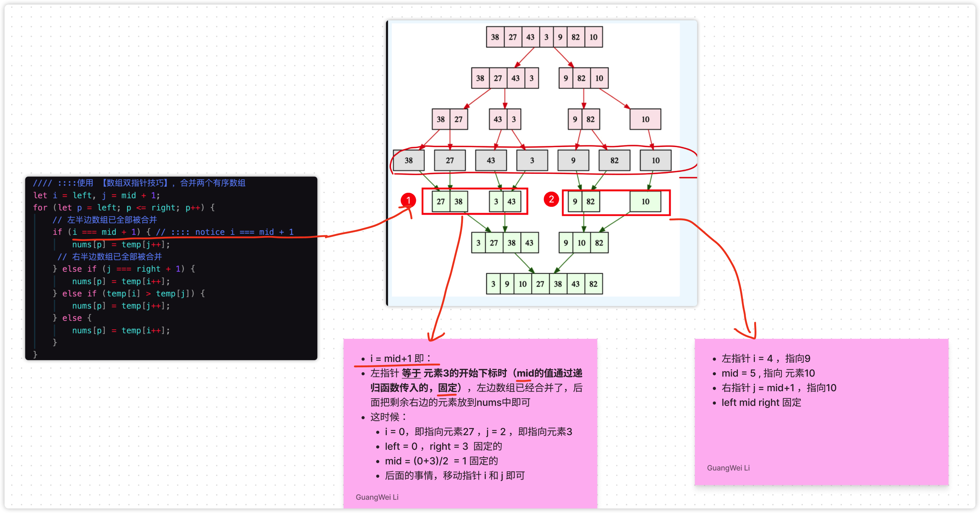The width and height of the screenshot is (980, 513).
Task: Click the comment '// 右半边数组已全部被合并'
Action: (x=110, y=257)
